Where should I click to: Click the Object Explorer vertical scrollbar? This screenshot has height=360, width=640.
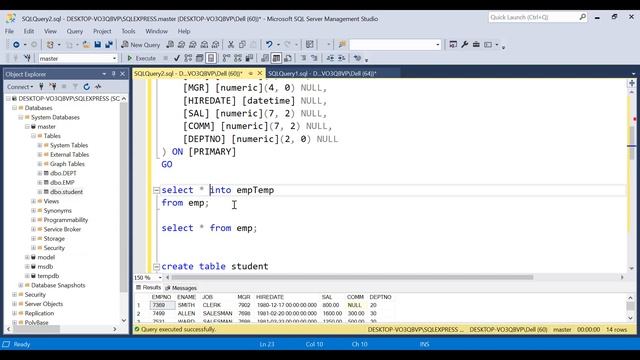tap(124, 198)
